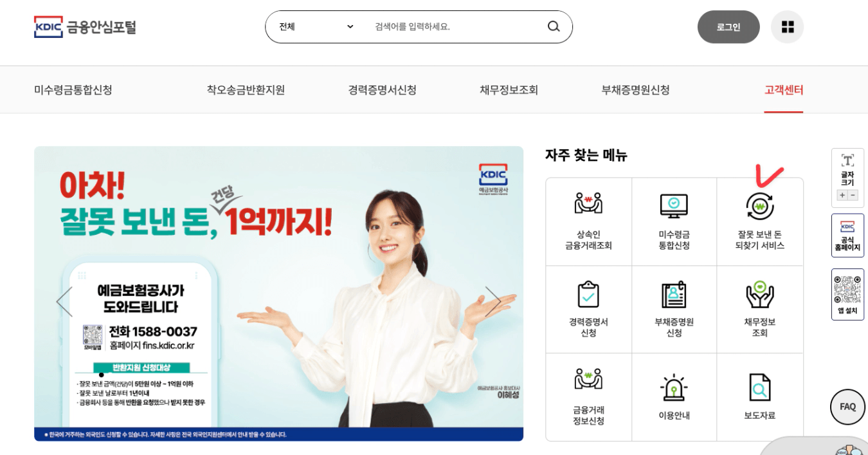Viewport: 868px width, 455px height.
Task: Decrease font size with minus button
Action: coord(853,195)
